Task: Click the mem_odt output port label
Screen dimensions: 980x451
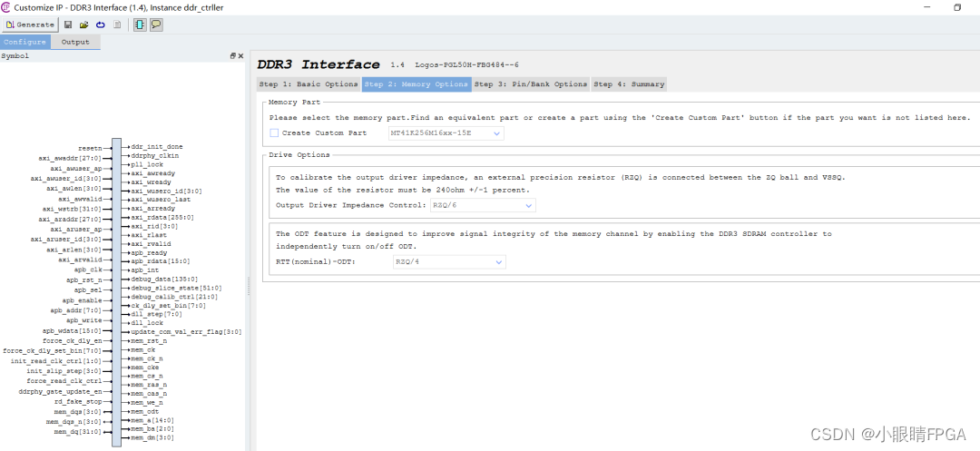Action: pos(145,412)
